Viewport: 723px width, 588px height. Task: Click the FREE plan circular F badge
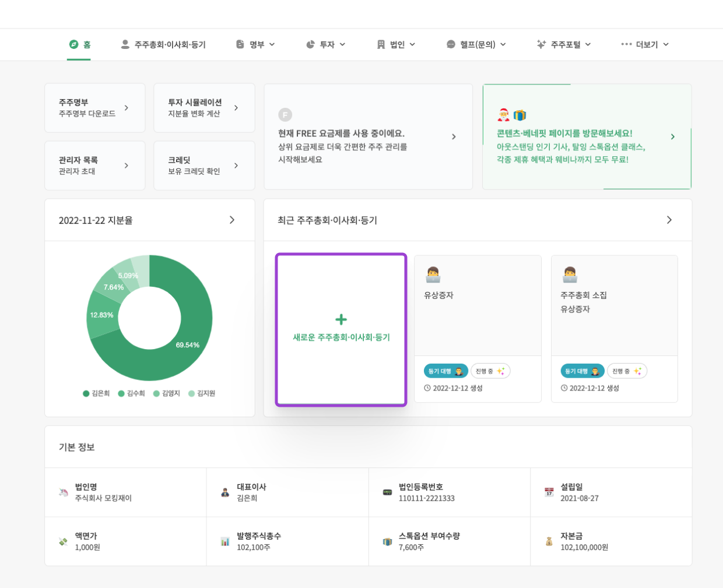pos(284,115)
